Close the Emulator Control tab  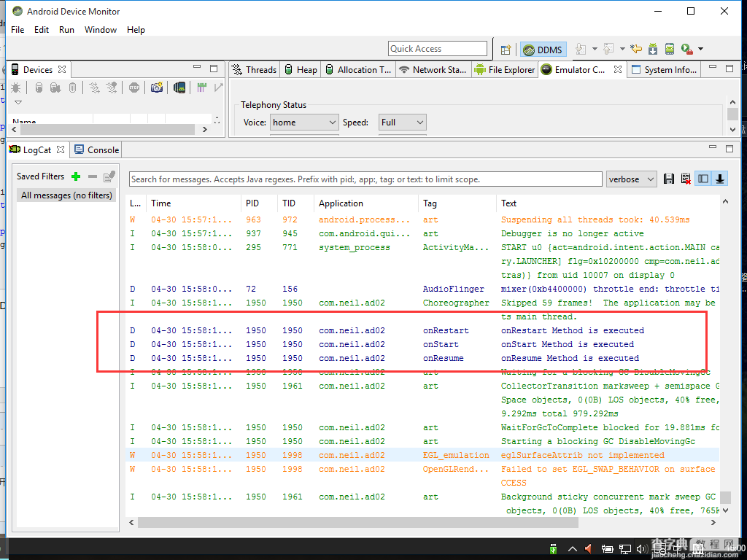pyautogui.click(x=618, y=69)
